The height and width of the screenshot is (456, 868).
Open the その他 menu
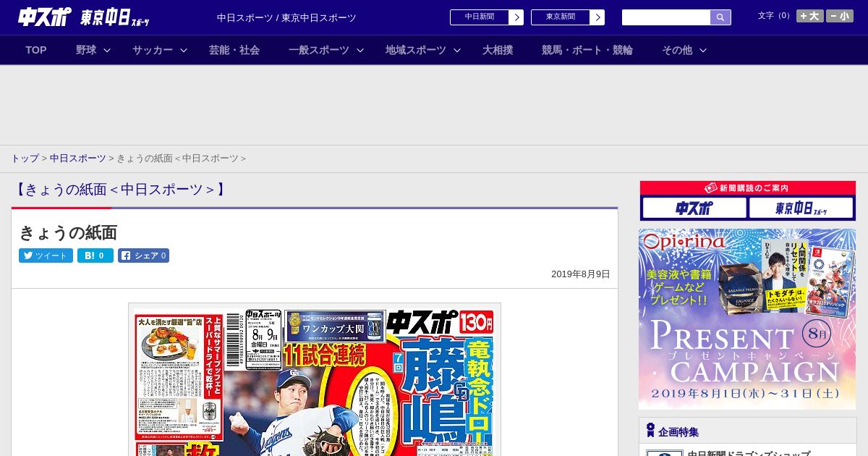[x=677, y=50]
